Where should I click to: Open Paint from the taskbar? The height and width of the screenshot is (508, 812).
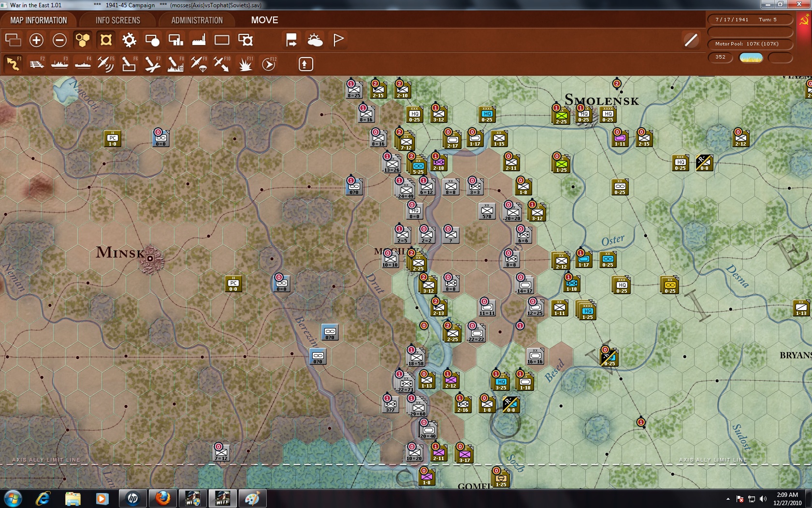pyautogui.click(x=252, y=498)
